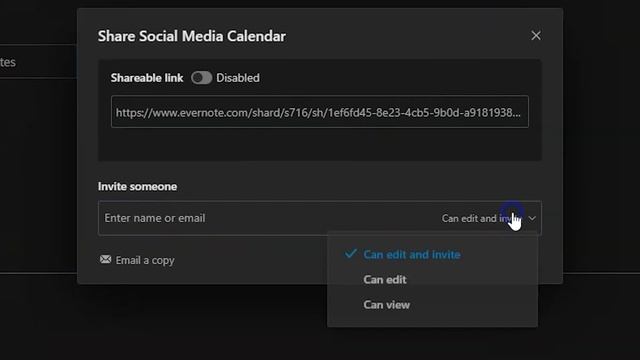Screen dimensions: 640x360
Task: Click the shareable link URL field
Action: click(x=320, y=112)
